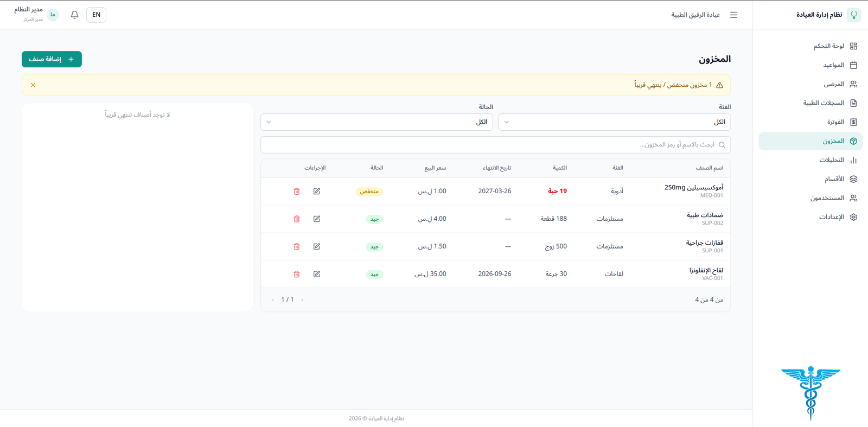Screen dimensions: 868x427
Task: Click the إضافة صنف add item button
Action: point(52,59)
